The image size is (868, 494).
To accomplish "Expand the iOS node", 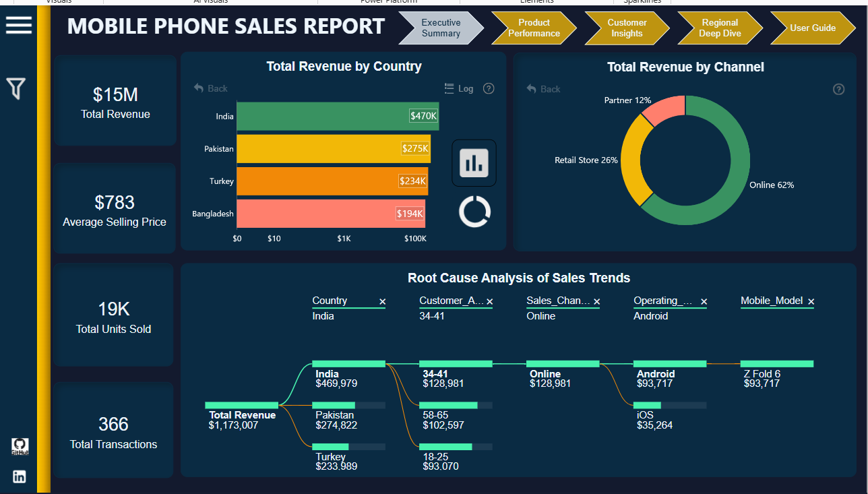I will pyautogui.click(x=670, y=405).
